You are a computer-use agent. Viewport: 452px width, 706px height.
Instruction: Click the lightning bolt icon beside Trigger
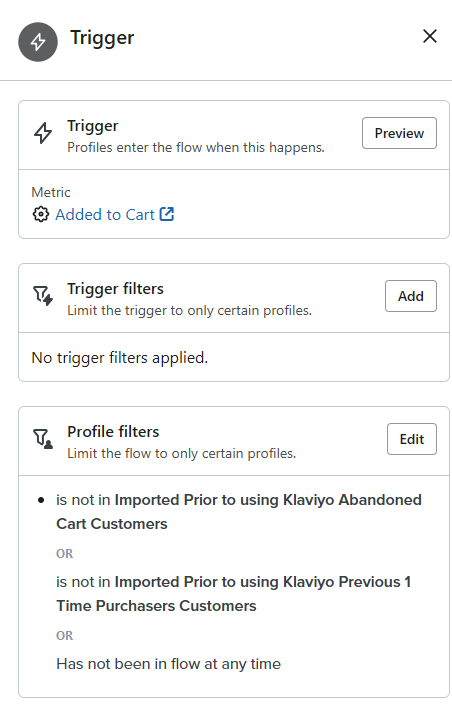click(43, 133)
